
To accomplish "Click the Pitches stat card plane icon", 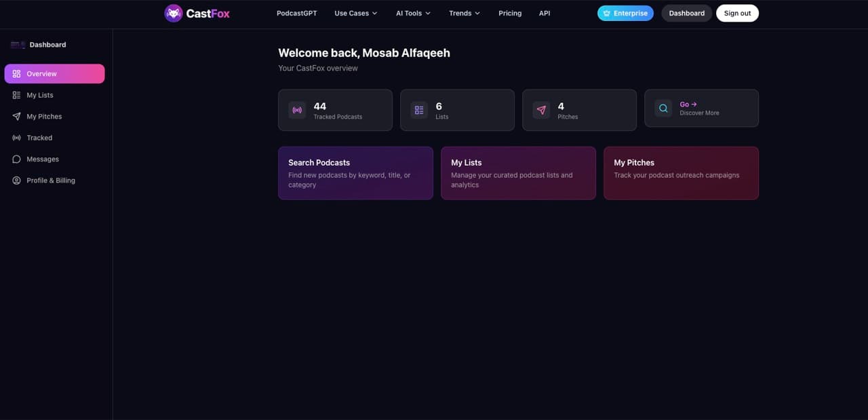I will (x=541, y=110).
